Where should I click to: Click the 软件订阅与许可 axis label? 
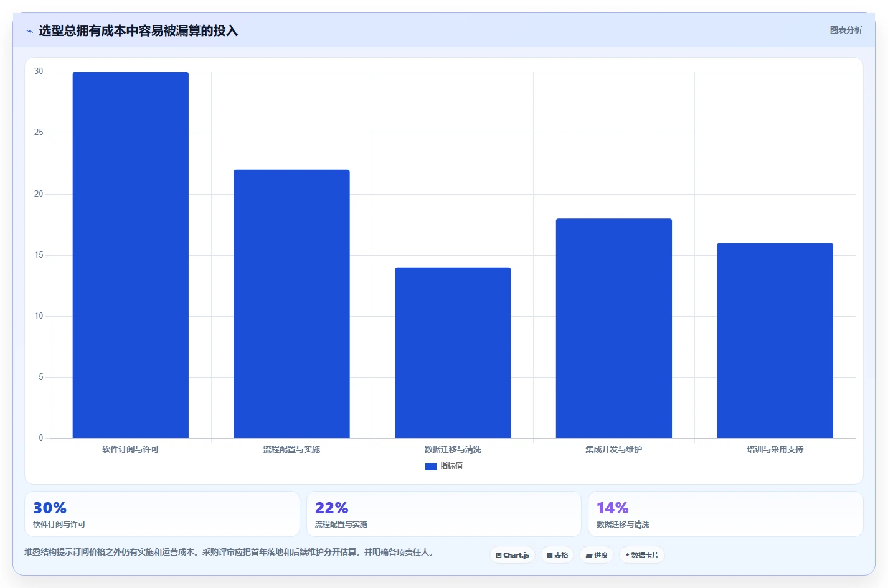pyautogui.click(x=131, y=449)
